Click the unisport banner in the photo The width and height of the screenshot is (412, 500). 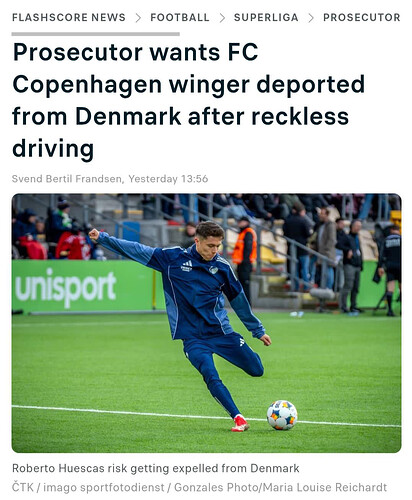coord(66,287)
